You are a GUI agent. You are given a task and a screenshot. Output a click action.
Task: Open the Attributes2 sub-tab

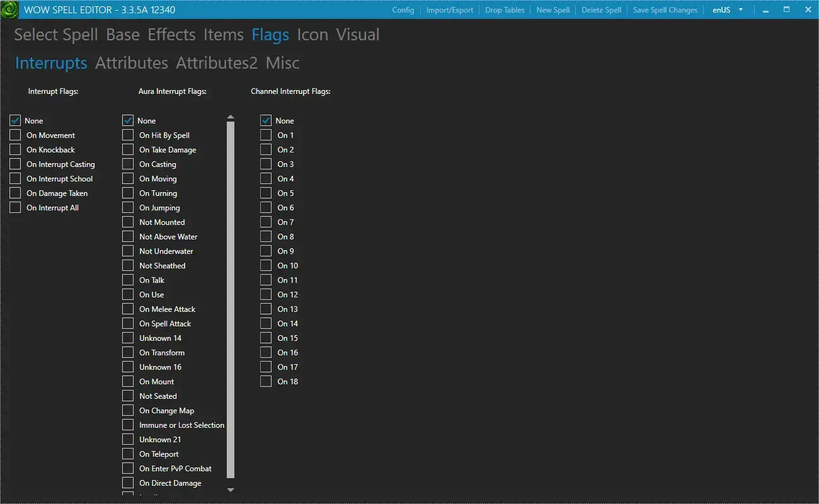tap(217, 63)
